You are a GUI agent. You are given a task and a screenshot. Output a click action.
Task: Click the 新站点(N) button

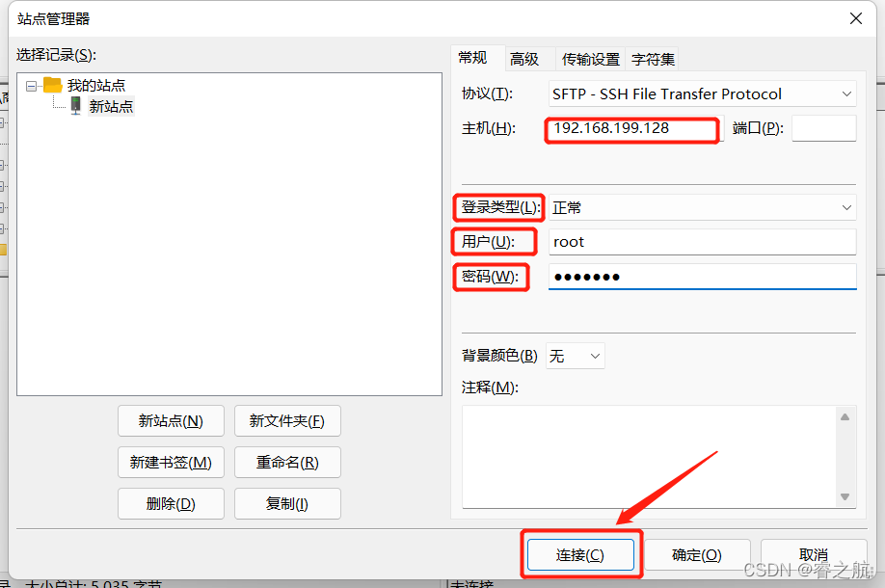[x=171, y=421]
